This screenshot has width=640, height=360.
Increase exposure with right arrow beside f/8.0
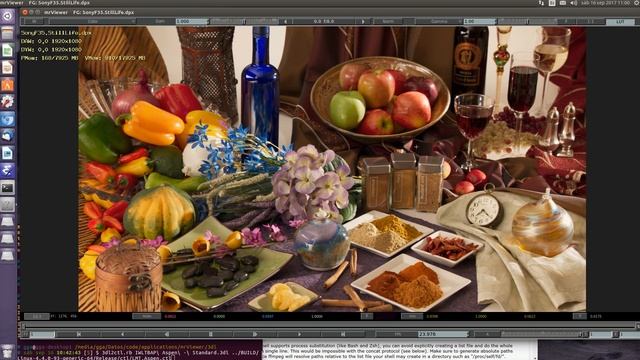(x=363, y=21)
